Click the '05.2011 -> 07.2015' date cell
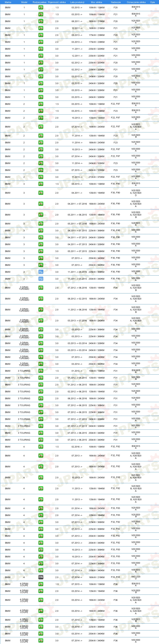159x644 pixels. pos(77,251)
